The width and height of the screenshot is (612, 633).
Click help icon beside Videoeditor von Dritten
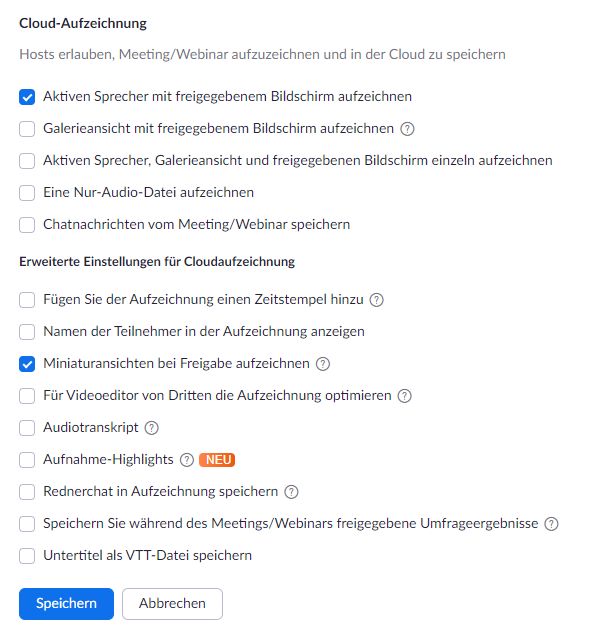(404, 396)
